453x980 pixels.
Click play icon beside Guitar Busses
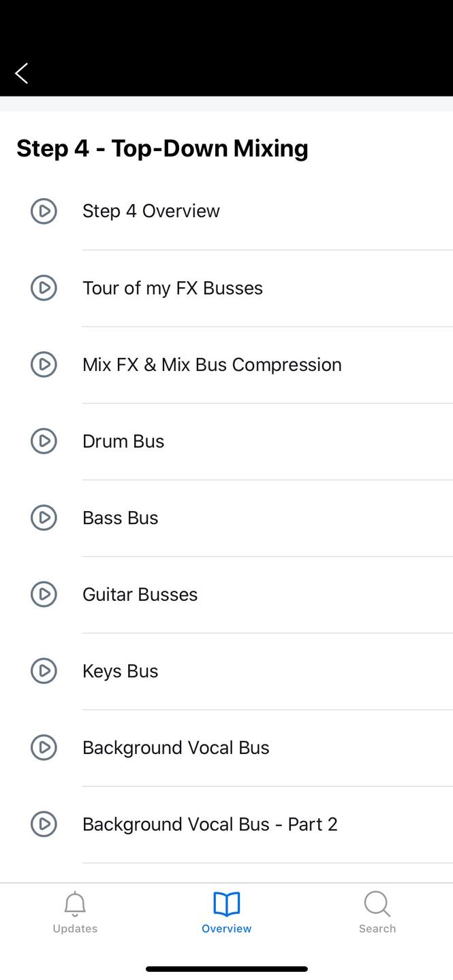(x=44, y=594)
